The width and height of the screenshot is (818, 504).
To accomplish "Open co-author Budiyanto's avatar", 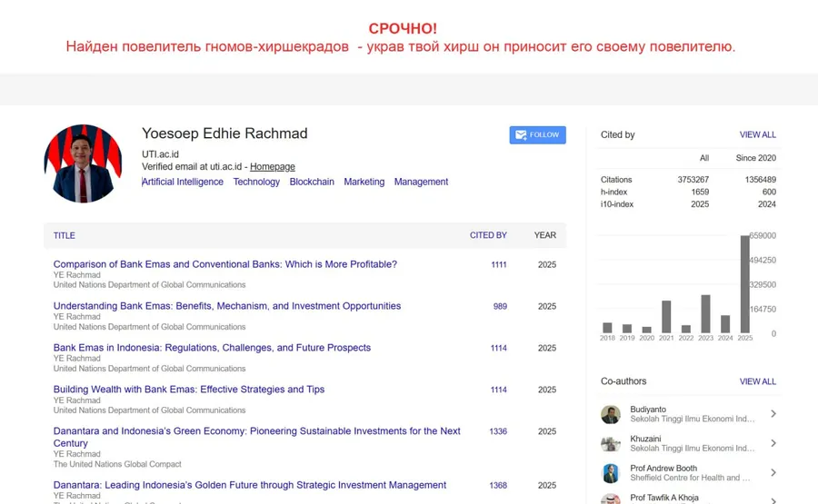I will tap(611, 414).
